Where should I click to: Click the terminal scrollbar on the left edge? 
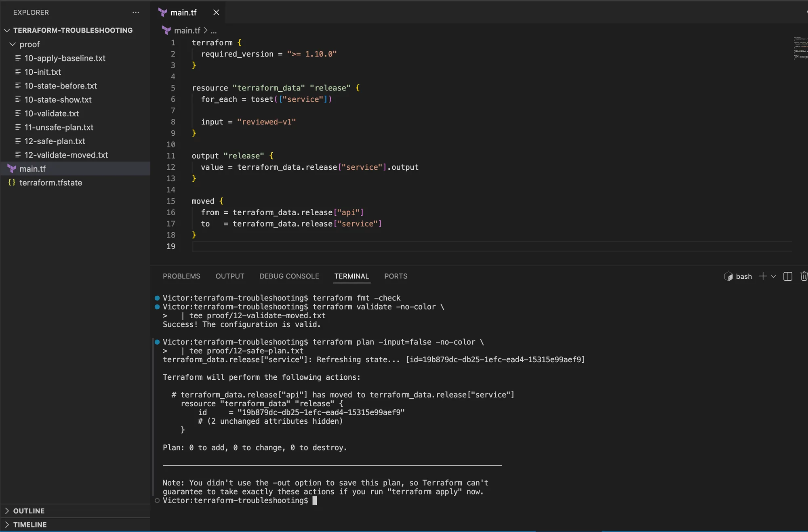(x=153, y=417)
